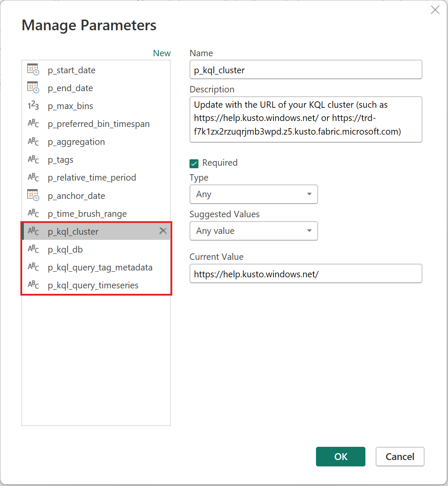
Task: Click inside the Current Value field
Action: pyautogui.click(x=305, y=273)
